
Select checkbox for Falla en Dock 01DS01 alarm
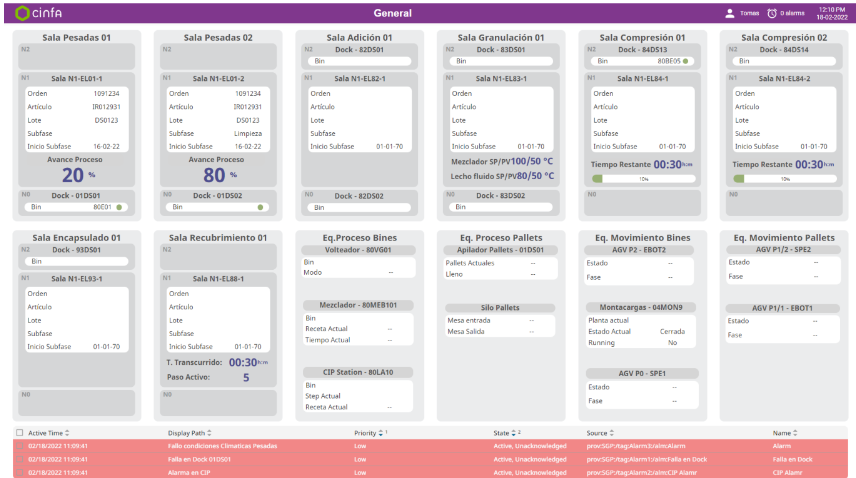[20, 459]
